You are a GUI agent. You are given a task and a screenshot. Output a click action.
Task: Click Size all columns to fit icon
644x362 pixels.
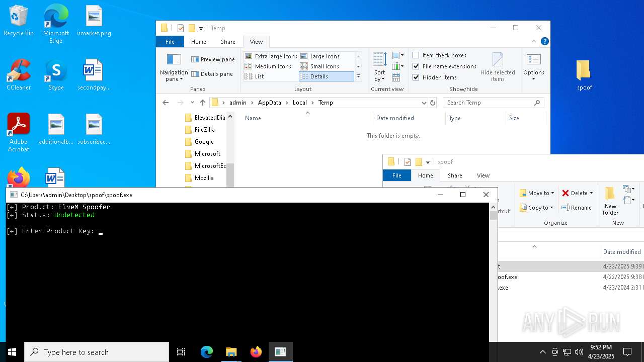pos(396,77)
